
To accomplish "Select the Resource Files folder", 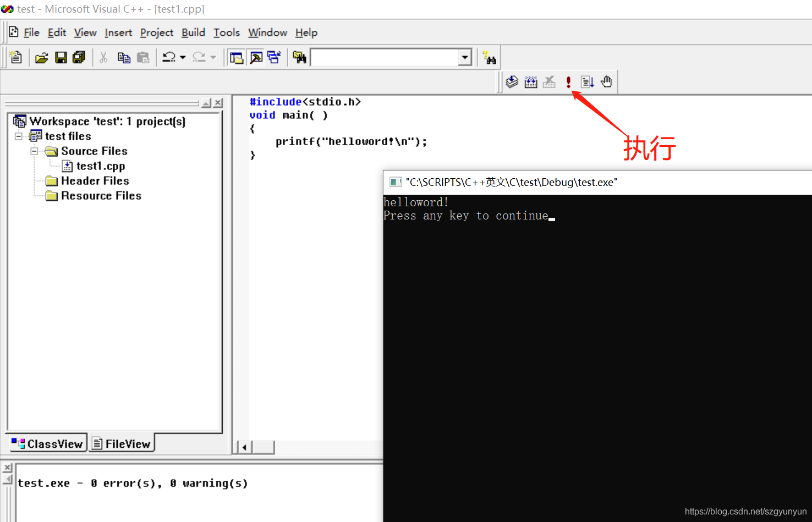I will pos(101,195).
